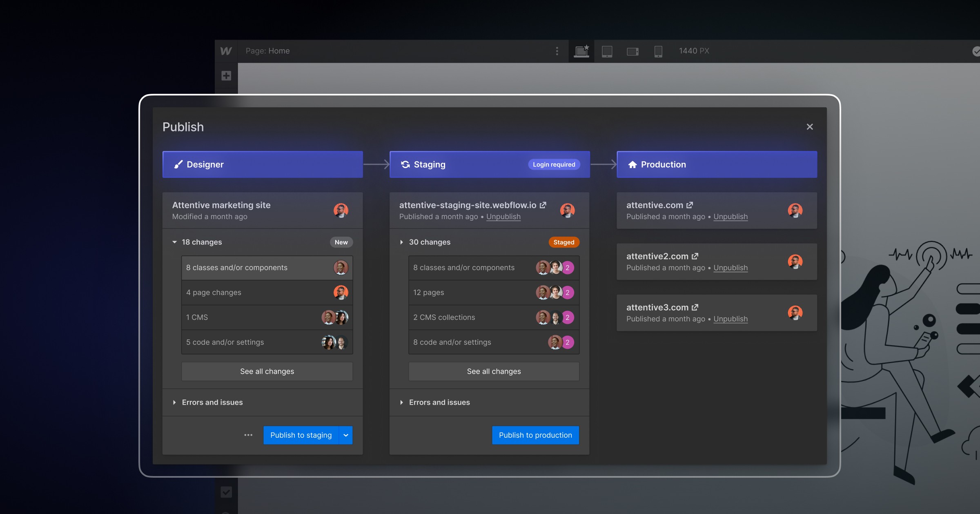Switch to tablet breakpoint view

pos(607,51)
